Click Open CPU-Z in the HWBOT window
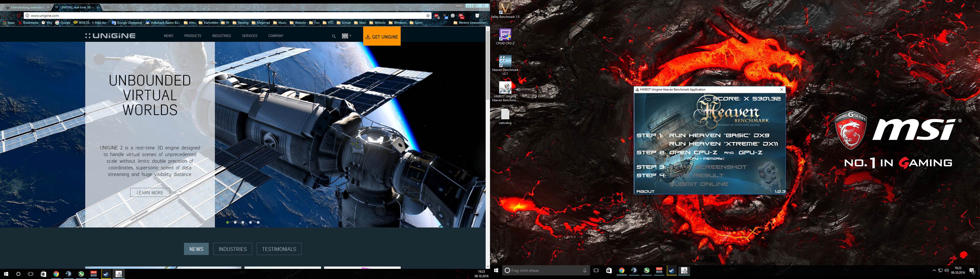 click(693, 153)
